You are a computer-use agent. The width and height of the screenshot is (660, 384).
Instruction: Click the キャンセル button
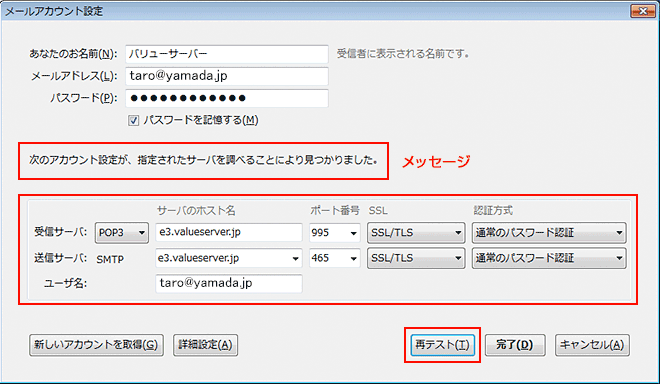click(592, 345)
